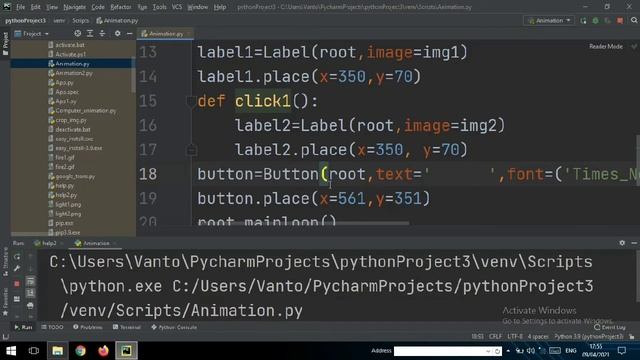Click the rerun icon beside Animation config
This screenshot has width=640, height=360.
pyautogui.click(x=583, y=20)
